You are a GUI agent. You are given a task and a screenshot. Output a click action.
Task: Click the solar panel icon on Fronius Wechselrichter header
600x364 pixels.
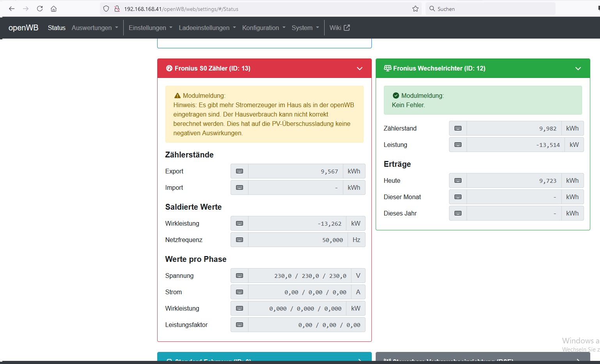click(387, 68)
